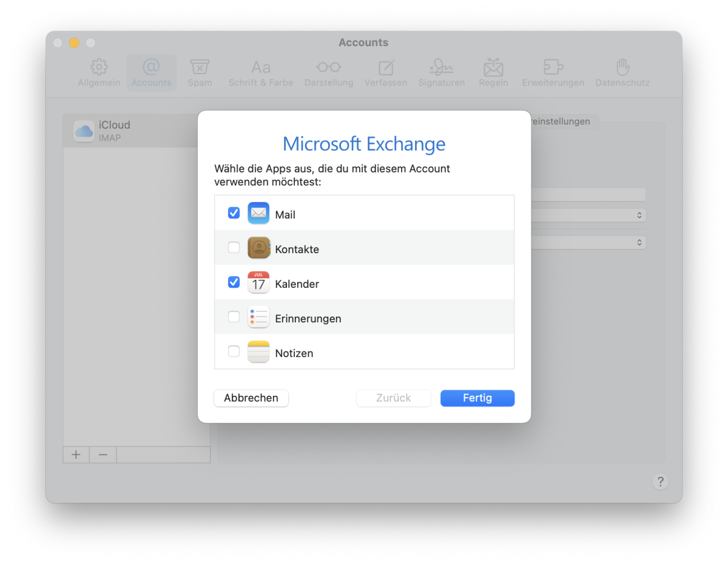Open the Erweiterungen preferences pane

tap(553, 73)
